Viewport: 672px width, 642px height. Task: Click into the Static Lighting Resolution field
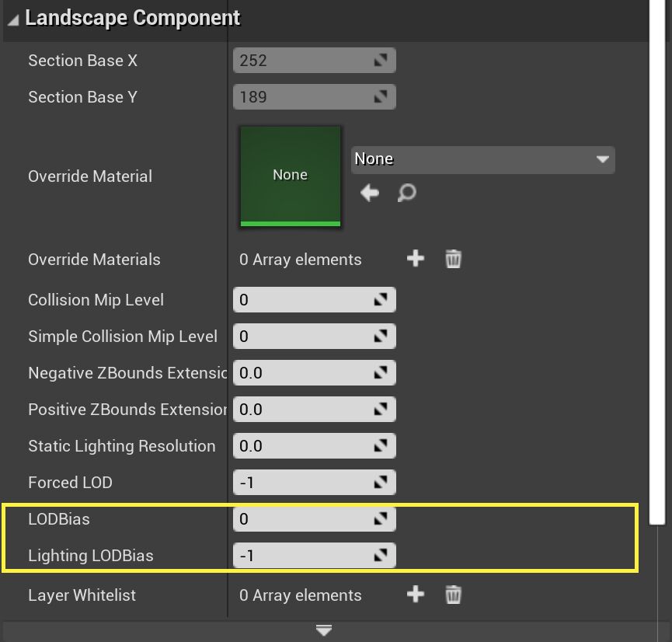311,445
